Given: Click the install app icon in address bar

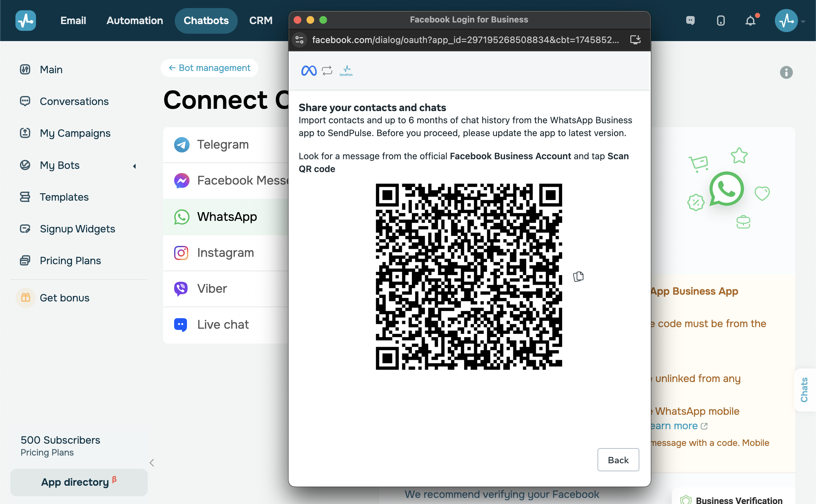Looking at the screenshot, I should (635, 40).
